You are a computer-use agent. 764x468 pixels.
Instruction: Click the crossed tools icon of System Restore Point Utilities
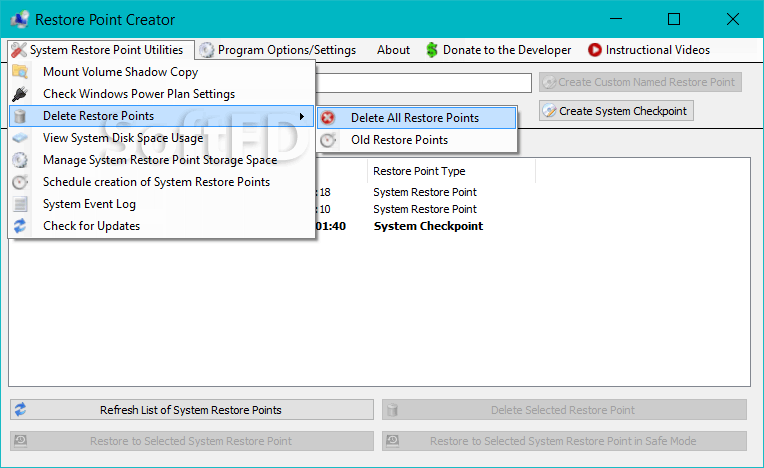[19, 50]
